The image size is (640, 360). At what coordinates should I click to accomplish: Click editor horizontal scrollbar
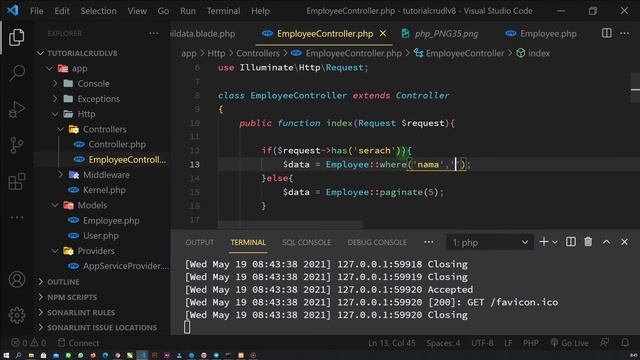[x=290, y=225]
